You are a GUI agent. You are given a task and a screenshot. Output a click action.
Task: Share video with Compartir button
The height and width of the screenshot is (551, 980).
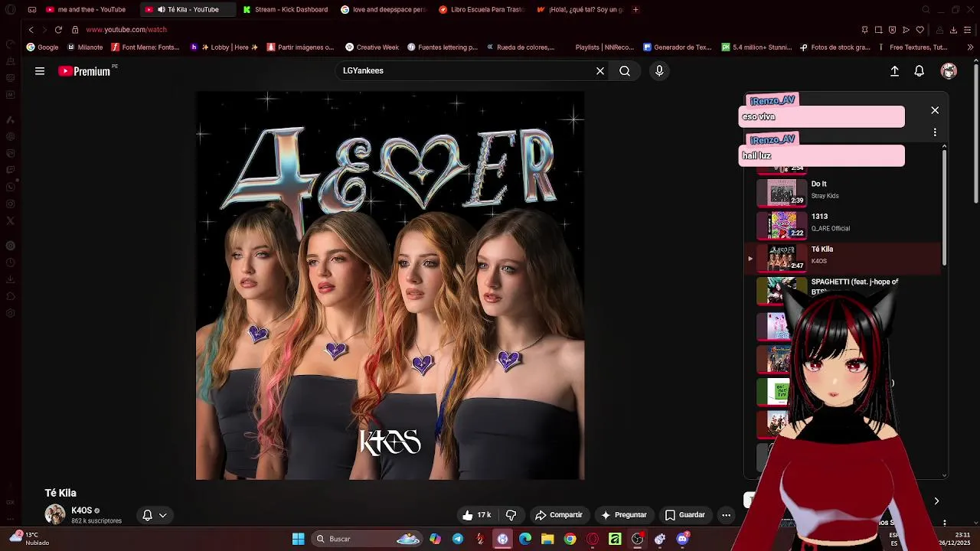click(559, 515)
